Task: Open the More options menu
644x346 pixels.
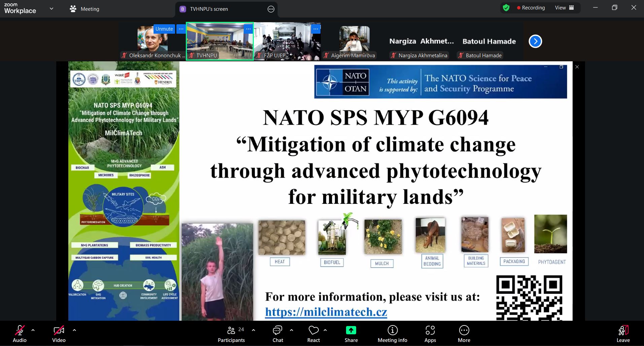Action: tap(464, 334)
